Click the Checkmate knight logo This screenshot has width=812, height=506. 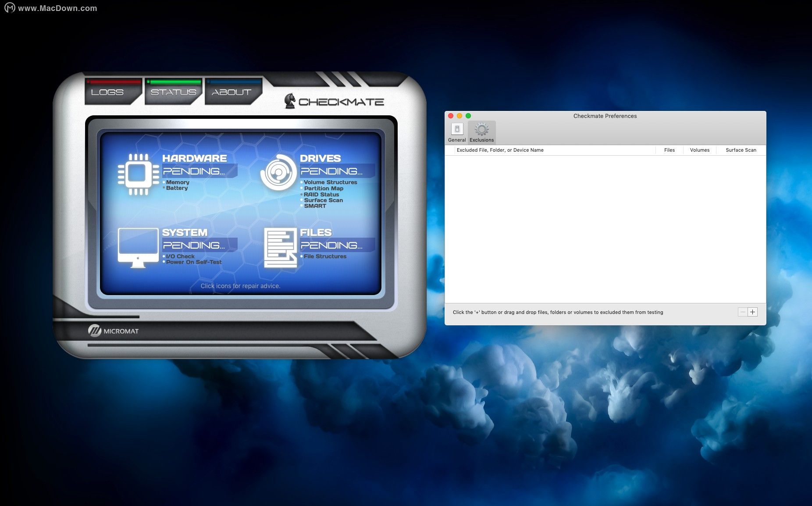tap(290, 101)
